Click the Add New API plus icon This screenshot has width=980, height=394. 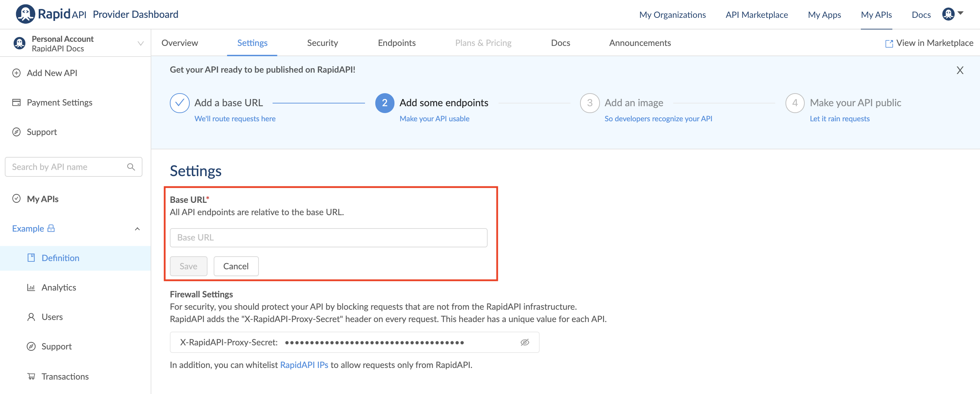point(16,73)
